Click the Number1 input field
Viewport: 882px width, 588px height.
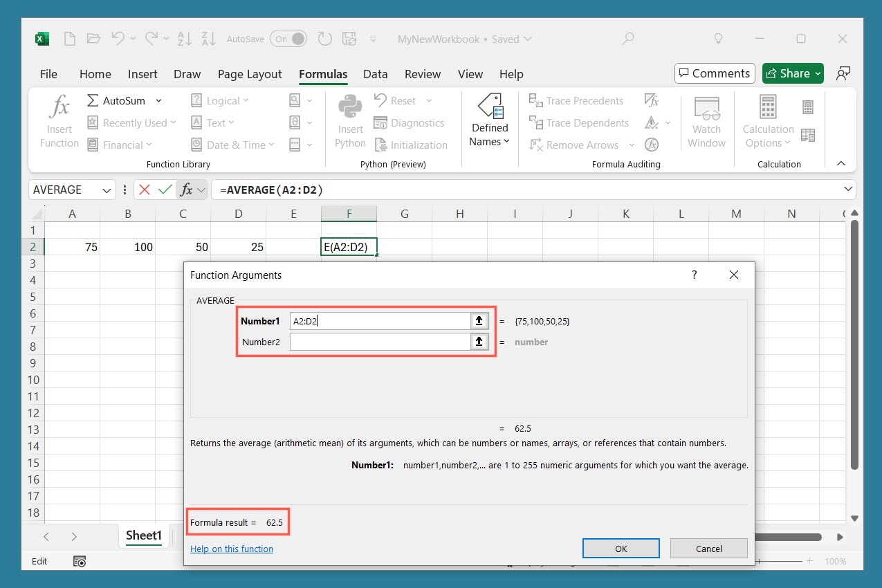point(380,321)
